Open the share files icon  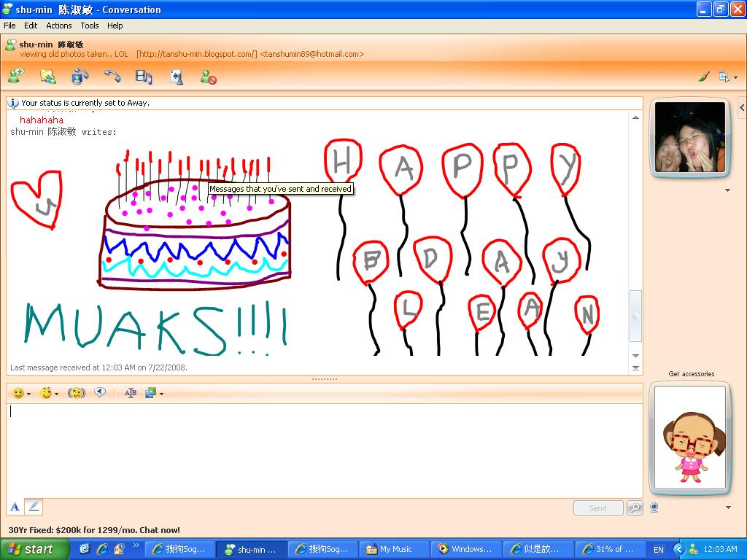pyautogui.click(x=47, y=76)
